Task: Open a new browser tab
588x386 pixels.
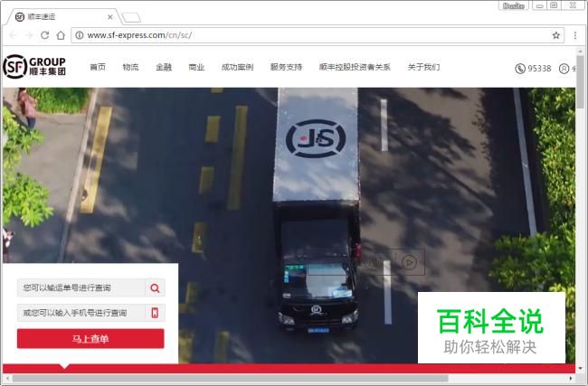Action: pyautogui.click(x=131, y=17)
